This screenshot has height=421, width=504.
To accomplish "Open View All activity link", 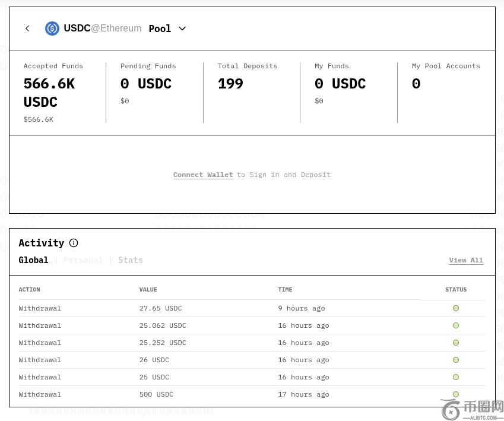I will tap(466, 260).
